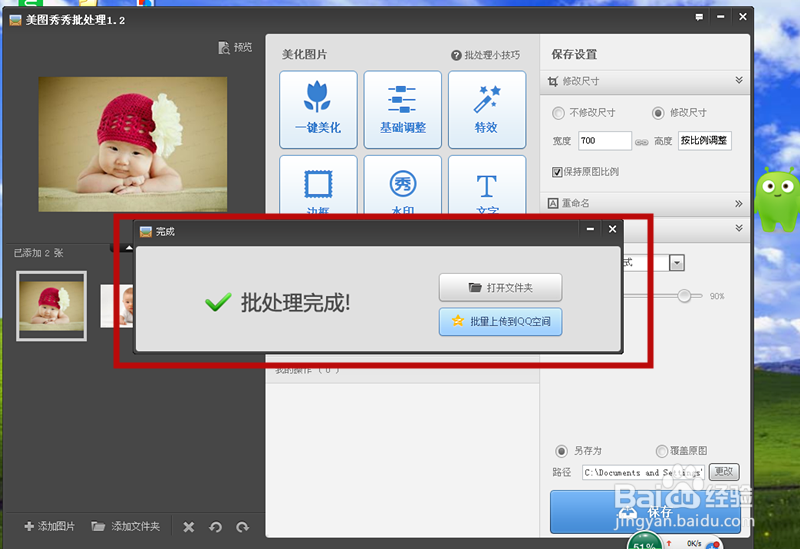Select 修改尺寸 radio option
Screen dimensions: 800x549
tap(658, 113)
